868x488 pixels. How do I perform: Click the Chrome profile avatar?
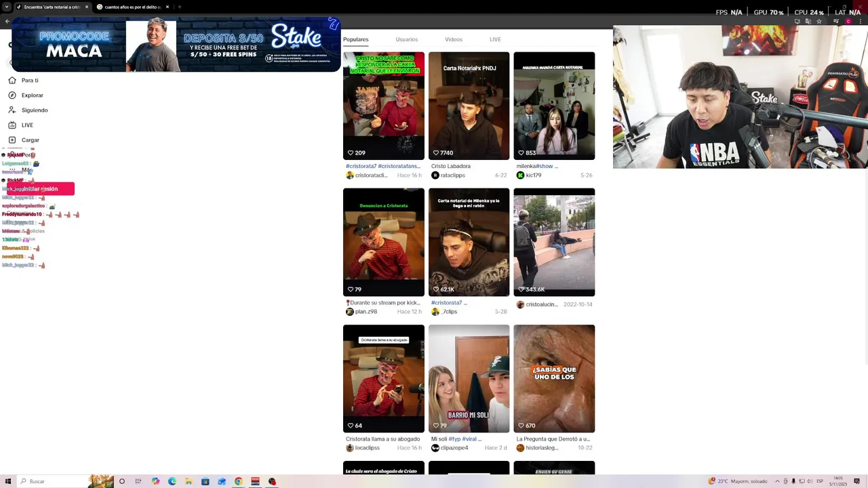(x=848, y=21)
